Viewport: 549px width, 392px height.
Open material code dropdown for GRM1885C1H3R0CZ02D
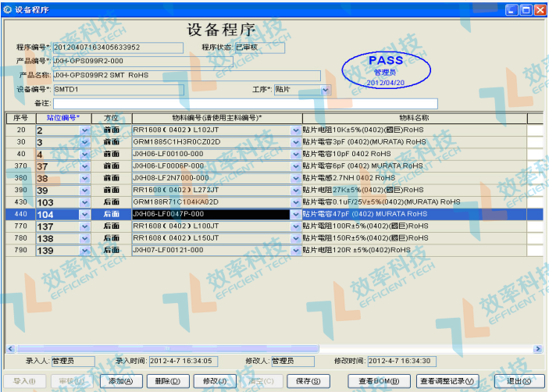tap(295, 142)
